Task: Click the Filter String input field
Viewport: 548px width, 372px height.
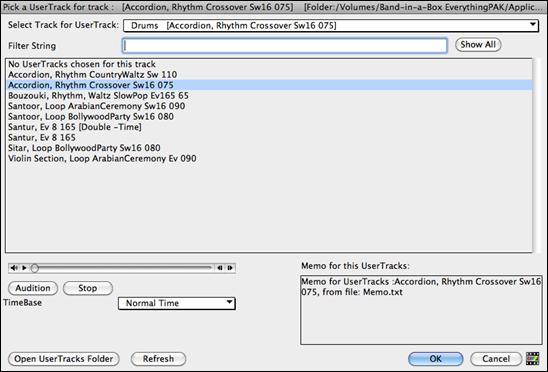Action: pyautogui.click(x=285, y=45)
